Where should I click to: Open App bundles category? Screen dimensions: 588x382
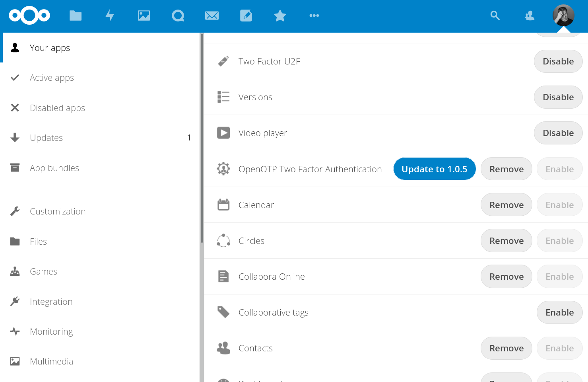99,168
